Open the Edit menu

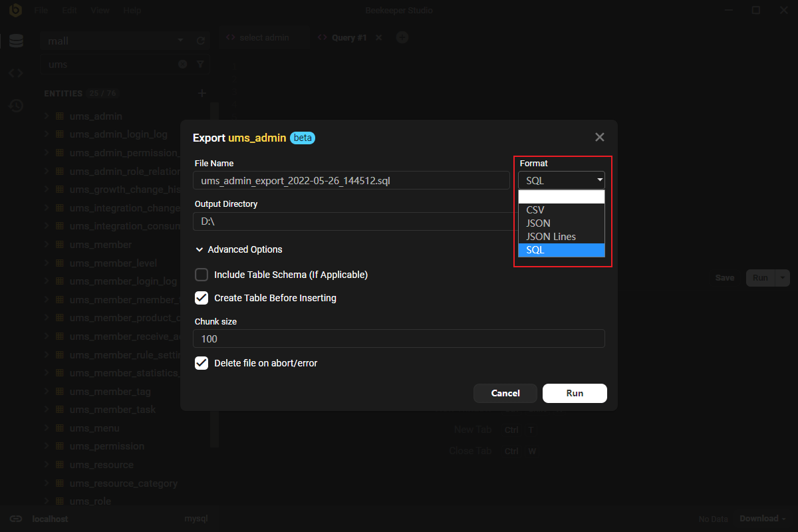[x=69, y=11]
